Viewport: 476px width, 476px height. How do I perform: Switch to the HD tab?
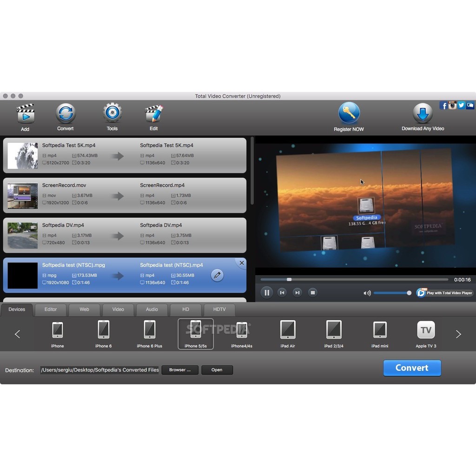185,309
